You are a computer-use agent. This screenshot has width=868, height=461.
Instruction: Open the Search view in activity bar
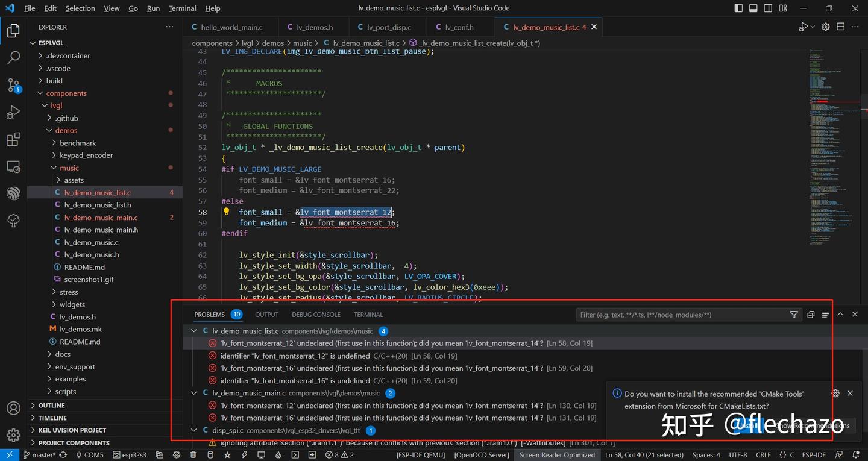(x=13, y=58)
